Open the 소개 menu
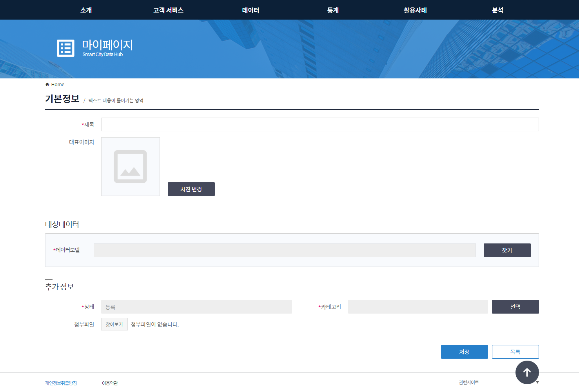This screenshot has width=579, height=392. [x=86, y=10]
